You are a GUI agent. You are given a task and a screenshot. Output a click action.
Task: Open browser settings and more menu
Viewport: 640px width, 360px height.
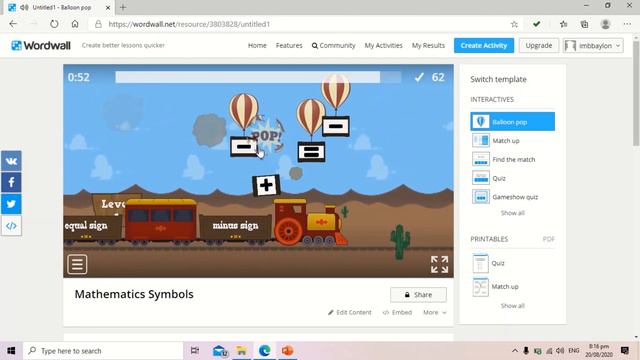coord(627,24)
